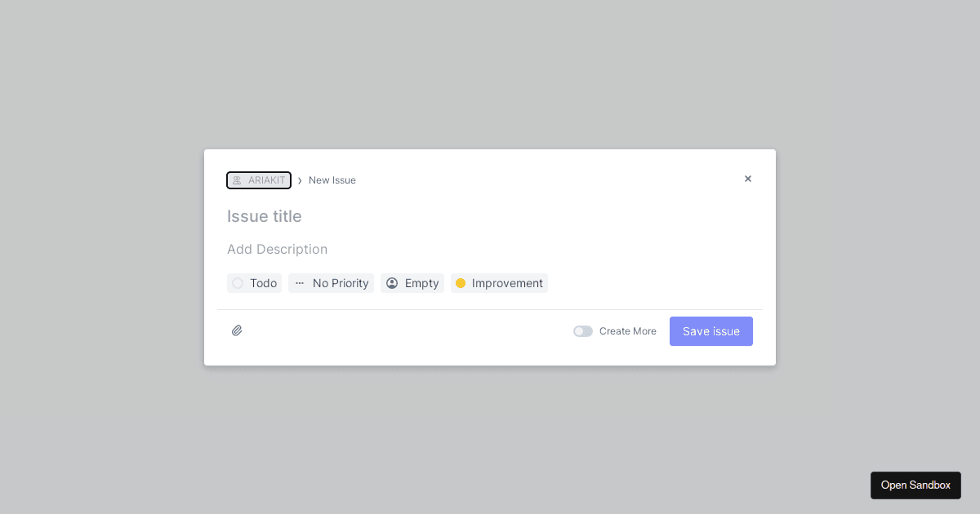
Task: Open the No Priority selector
Action: [x=331, y=283]
